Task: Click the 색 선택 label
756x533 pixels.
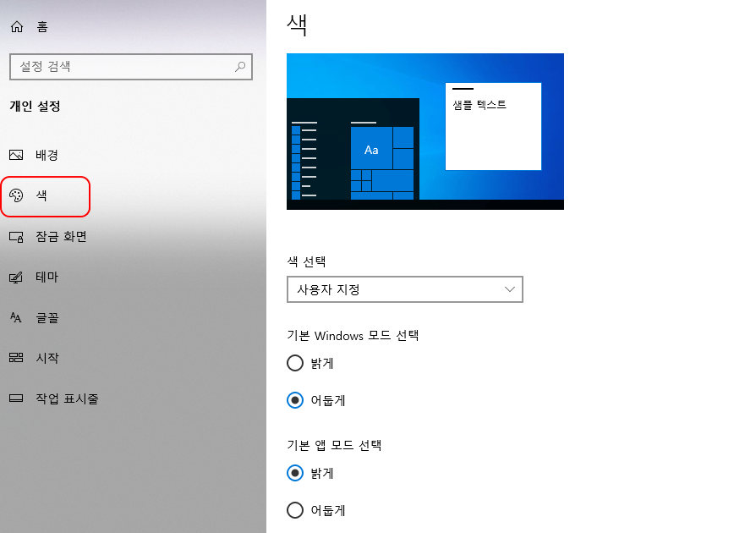Action: point(307,261)
